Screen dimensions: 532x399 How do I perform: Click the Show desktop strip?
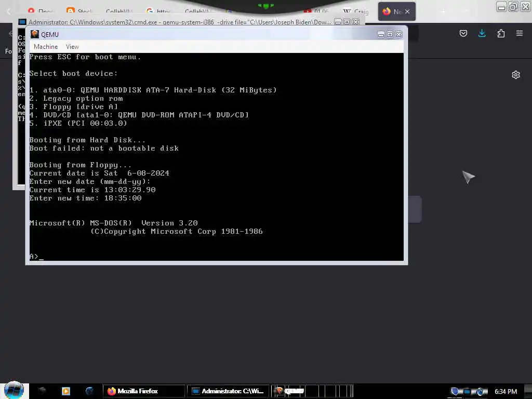pos(528,391)
